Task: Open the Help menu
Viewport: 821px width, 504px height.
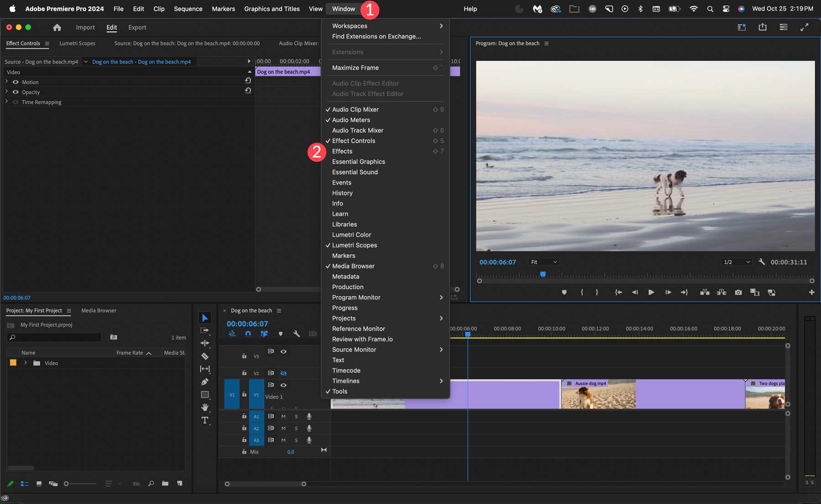Action: click(470, 9)
